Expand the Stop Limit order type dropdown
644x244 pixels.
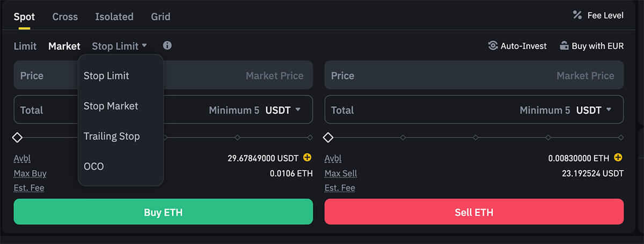pyautogui.click(x=119, y=46)
